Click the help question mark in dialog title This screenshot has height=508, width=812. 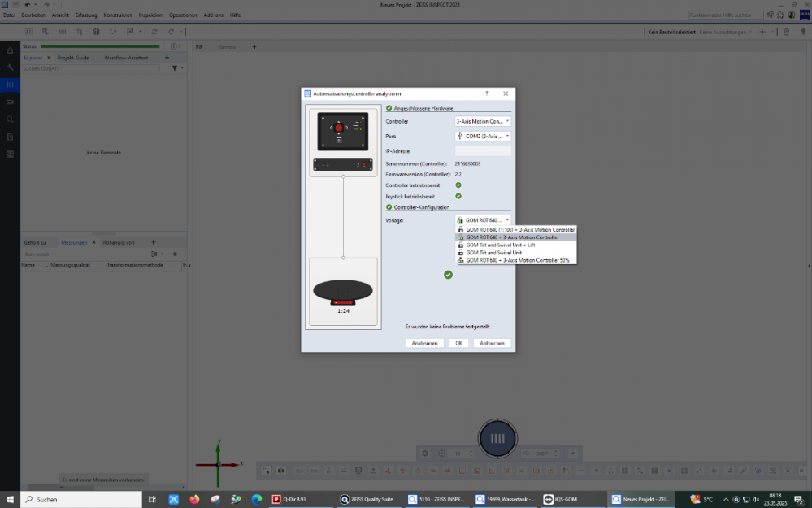point(487,94)
